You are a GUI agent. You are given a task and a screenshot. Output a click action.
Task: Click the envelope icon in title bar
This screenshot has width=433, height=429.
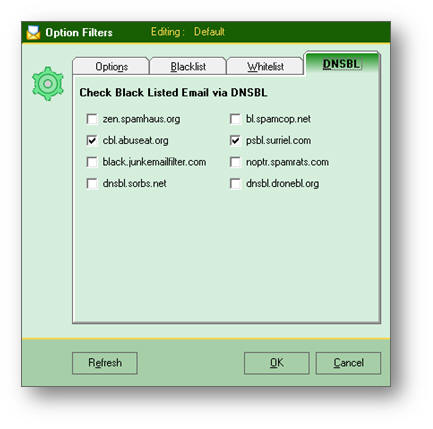[x=33, y=32]
